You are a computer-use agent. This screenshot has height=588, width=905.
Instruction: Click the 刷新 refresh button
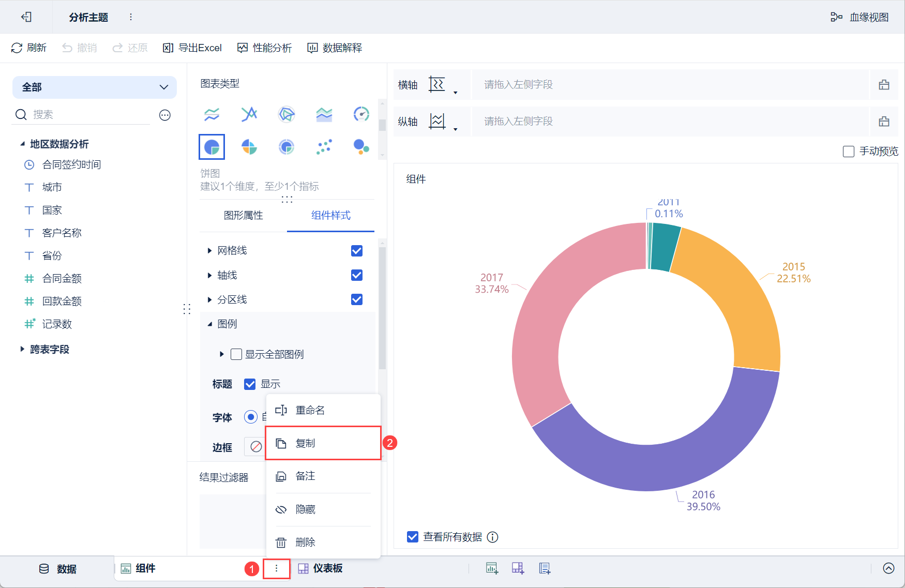(29, 48)
